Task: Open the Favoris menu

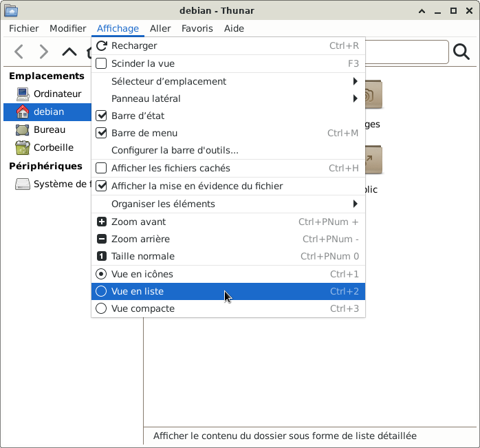Action: point(197,28)
